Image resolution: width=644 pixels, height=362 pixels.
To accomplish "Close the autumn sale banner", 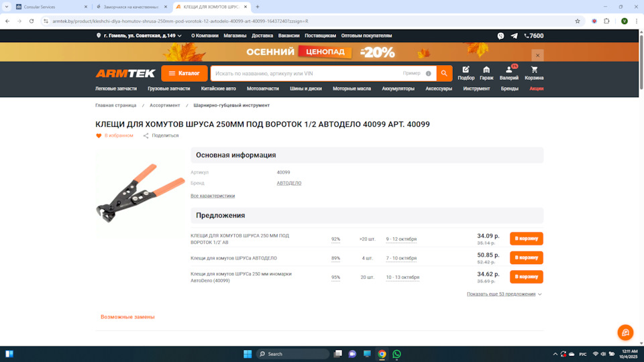I will coord(537,55).
